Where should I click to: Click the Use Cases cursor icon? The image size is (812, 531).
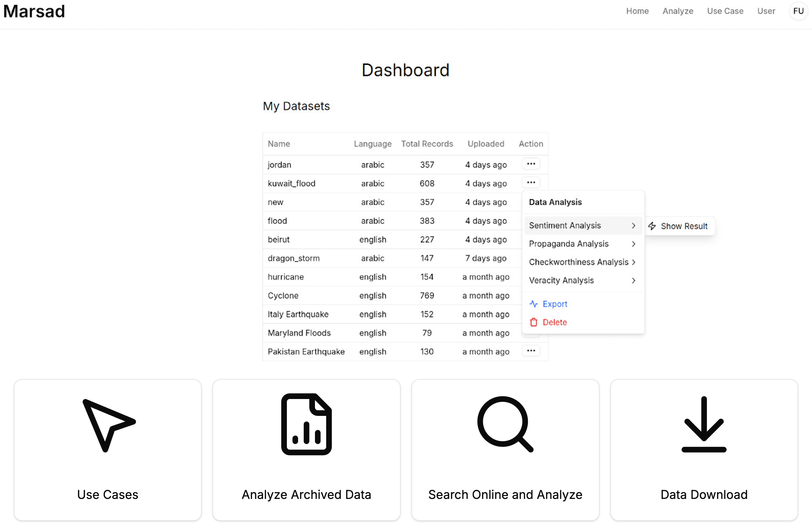[x=109, y=425]
